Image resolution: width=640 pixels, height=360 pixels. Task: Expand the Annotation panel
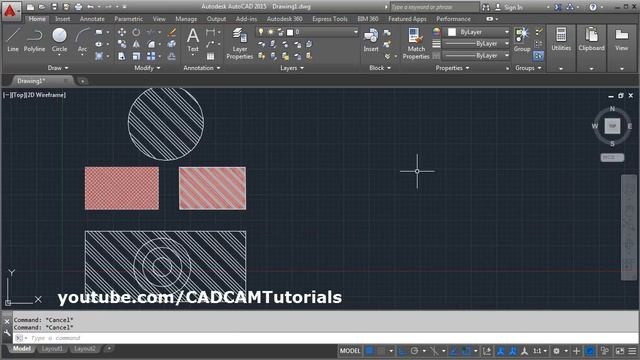click(x=202, y=68)
